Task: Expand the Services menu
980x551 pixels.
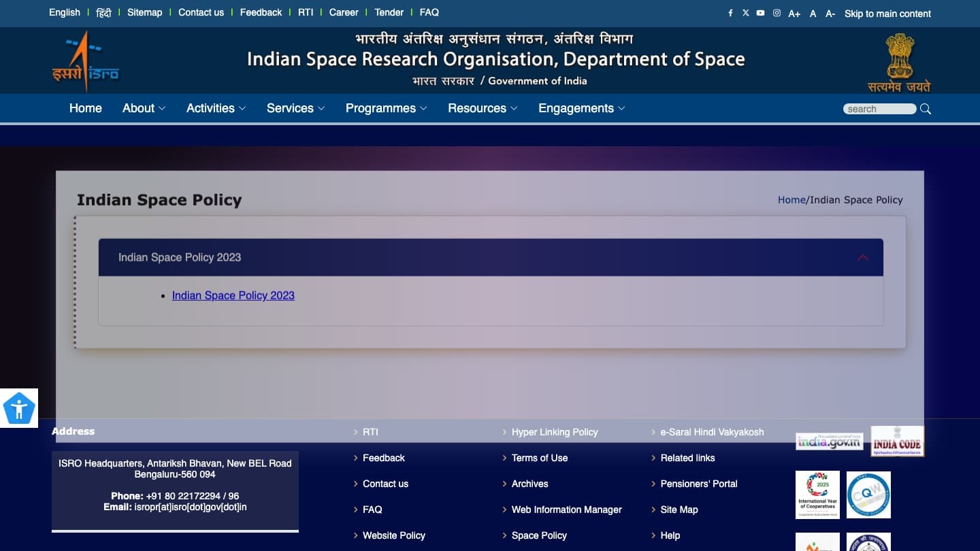Action: coord(295,108)
